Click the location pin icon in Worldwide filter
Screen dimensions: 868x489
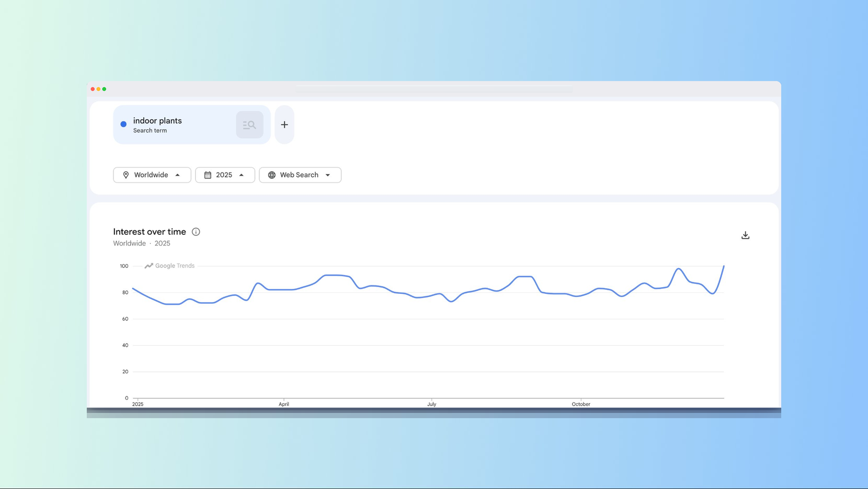point(126,175)
